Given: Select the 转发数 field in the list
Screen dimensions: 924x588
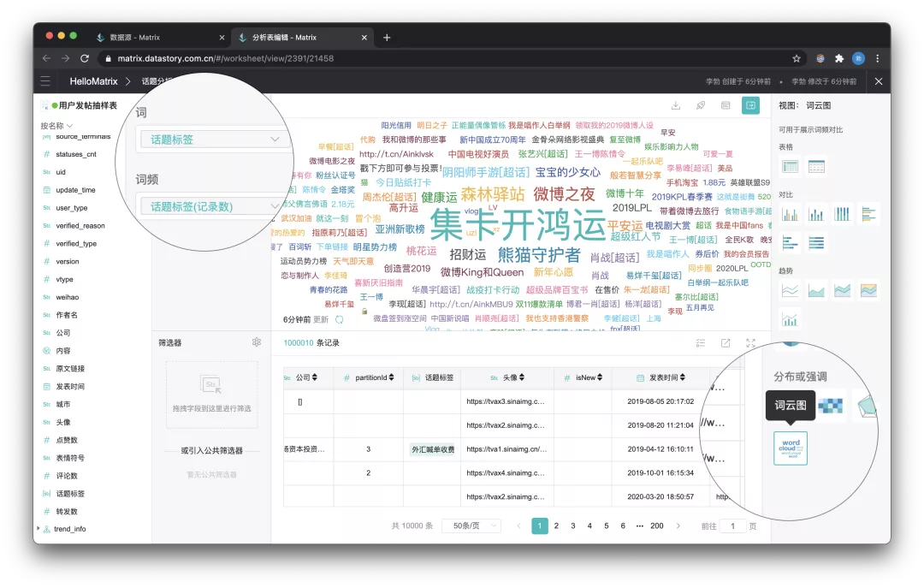Looking at the screenshot, I should coord(67,511).
